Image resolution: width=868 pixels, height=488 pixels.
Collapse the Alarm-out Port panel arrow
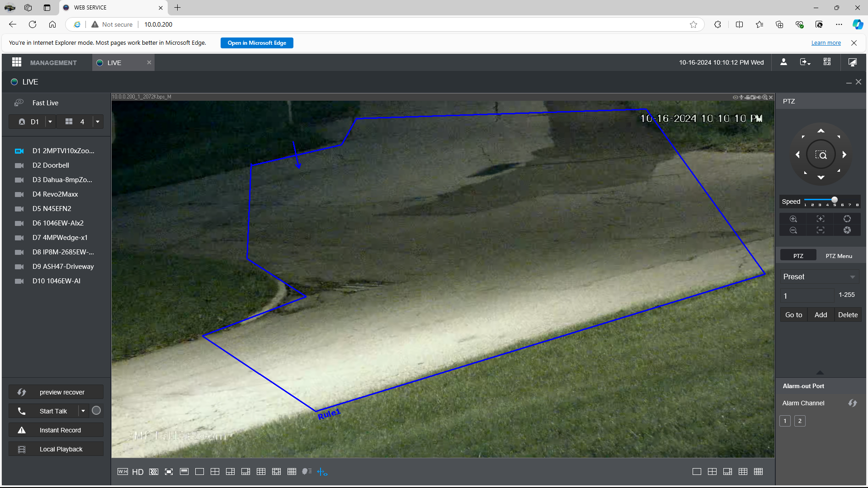[820, 373]
